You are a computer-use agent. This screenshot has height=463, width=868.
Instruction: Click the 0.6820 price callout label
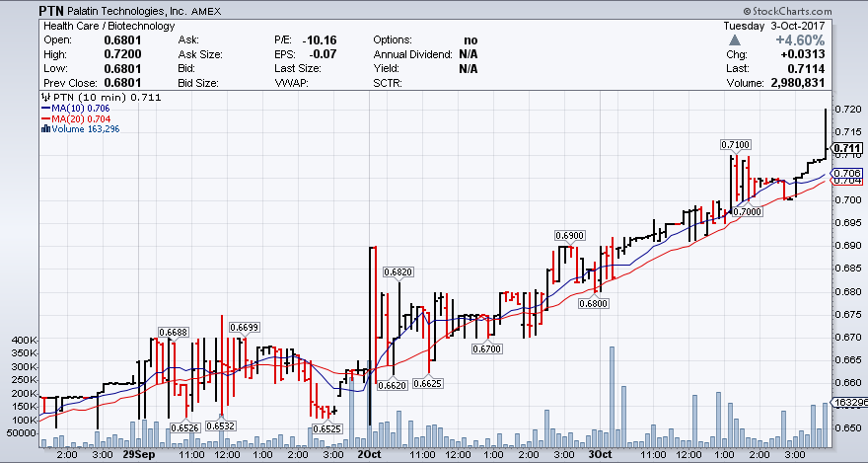tap(398, 271)
